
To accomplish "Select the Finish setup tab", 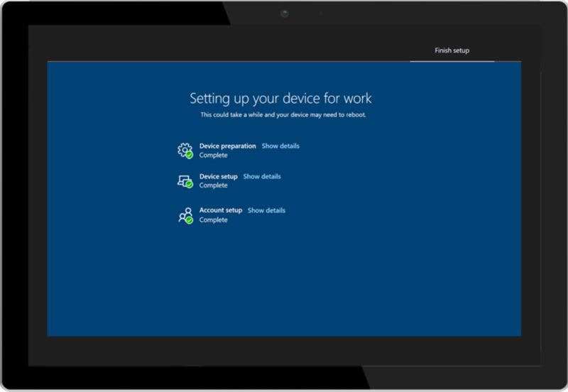I will click(452, 50).
